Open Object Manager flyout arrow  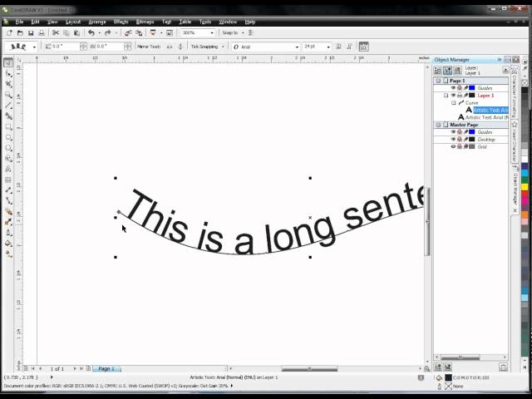click(x=505, y=70)
